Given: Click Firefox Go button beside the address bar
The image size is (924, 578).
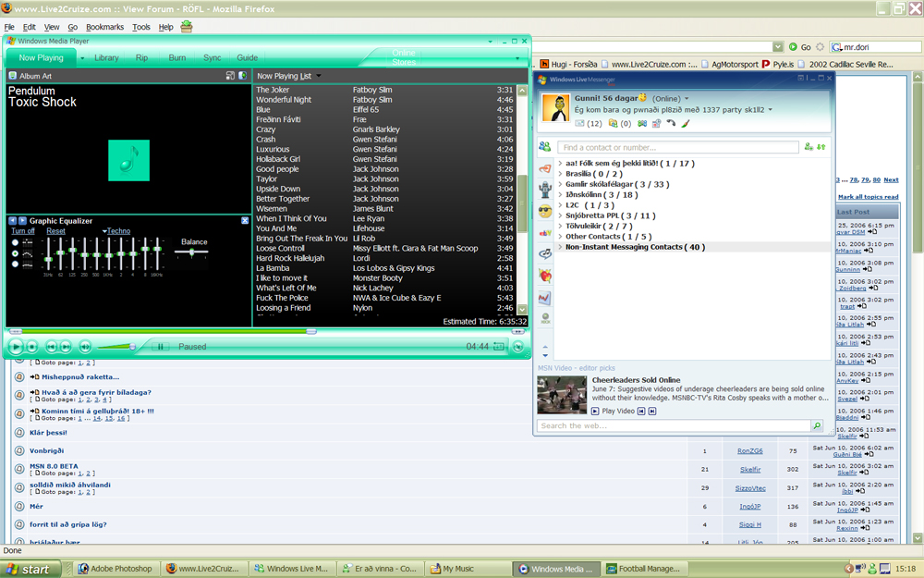Looking at the screenshot, I should click(800, 46).
